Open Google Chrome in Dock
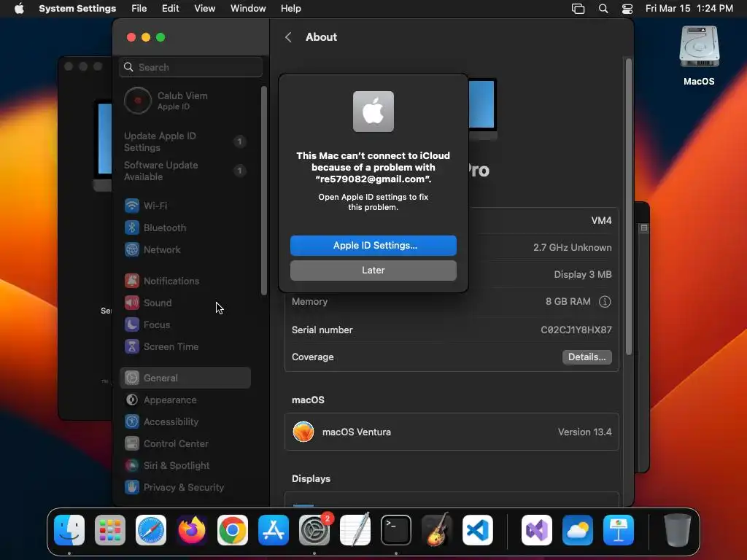 [233, 530]
